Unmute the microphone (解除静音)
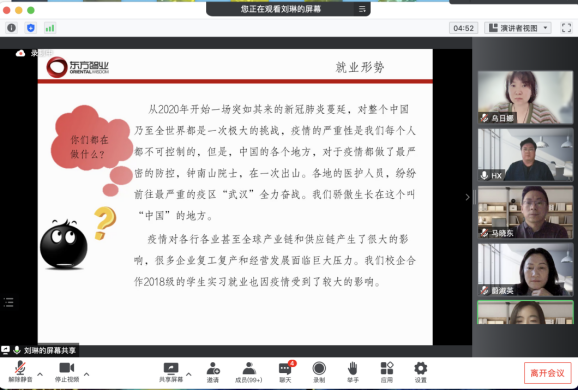This screenshot has height=390, width=578. tap(20, 372)
